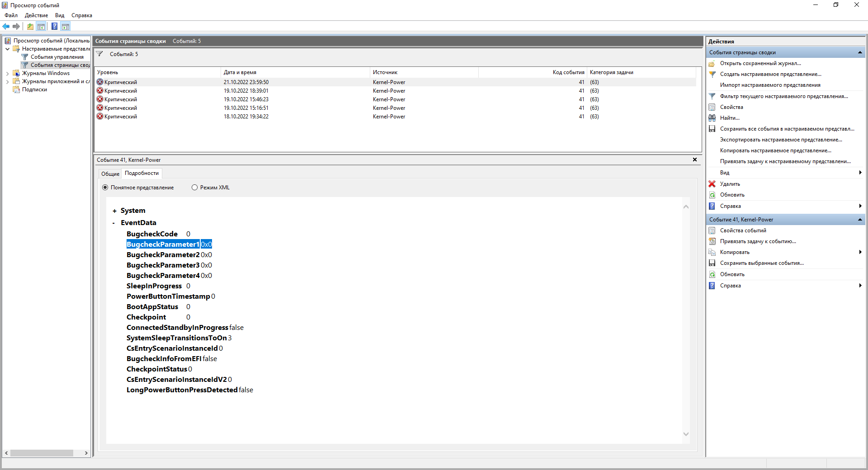Switch to the Общие tab
The width and height of the screenshot is (868, 470).
point(110,174)
